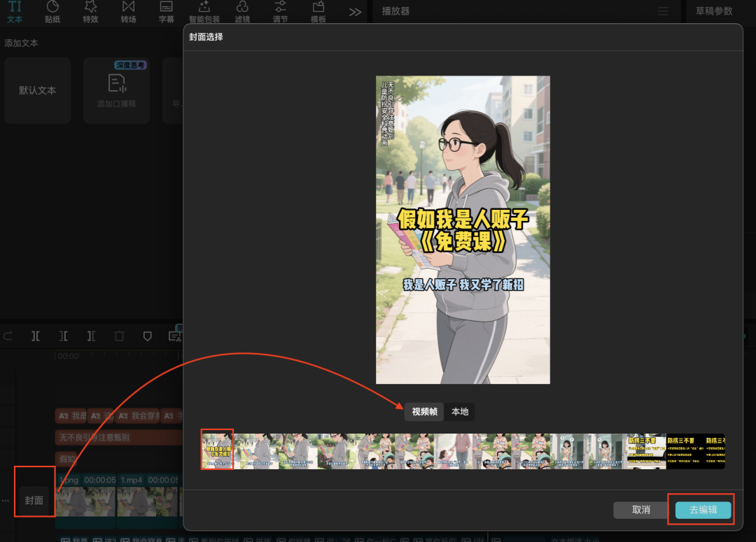The image size is (756, 542).
Task: Switch to the 本地 tab
Action: tap(459, 412)
